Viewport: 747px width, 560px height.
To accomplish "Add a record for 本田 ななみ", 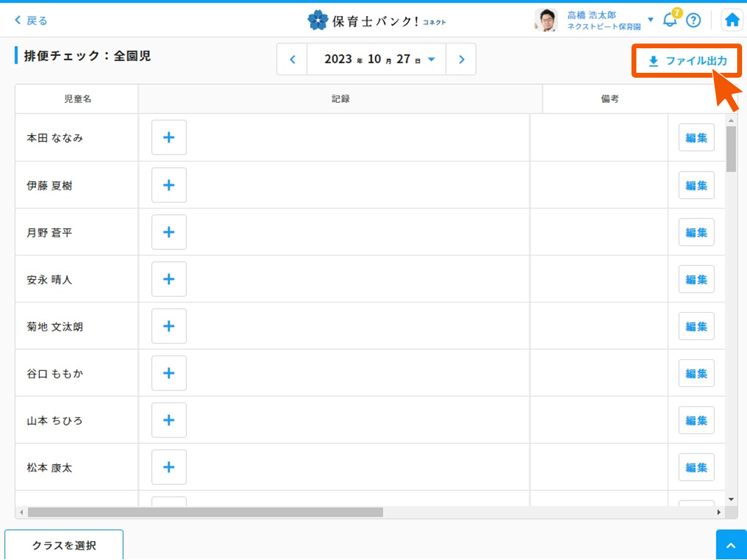I will pos(169,137).
